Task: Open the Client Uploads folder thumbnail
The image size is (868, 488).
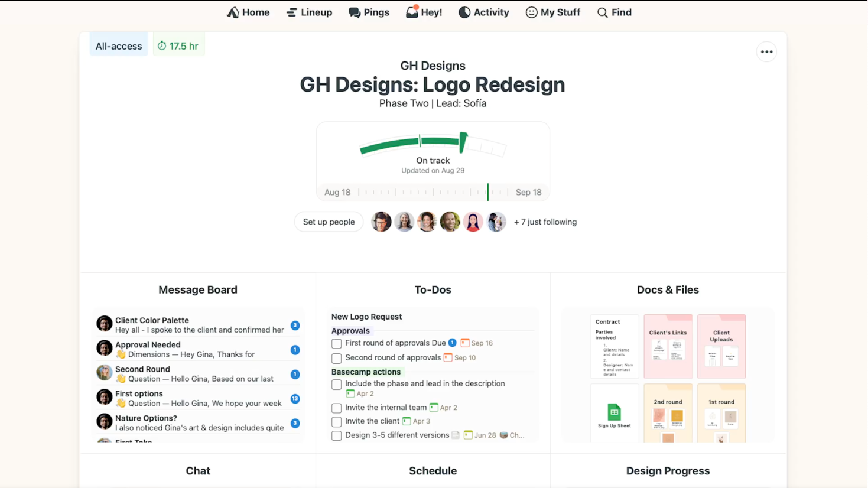Action: click(x=721, y=347)
